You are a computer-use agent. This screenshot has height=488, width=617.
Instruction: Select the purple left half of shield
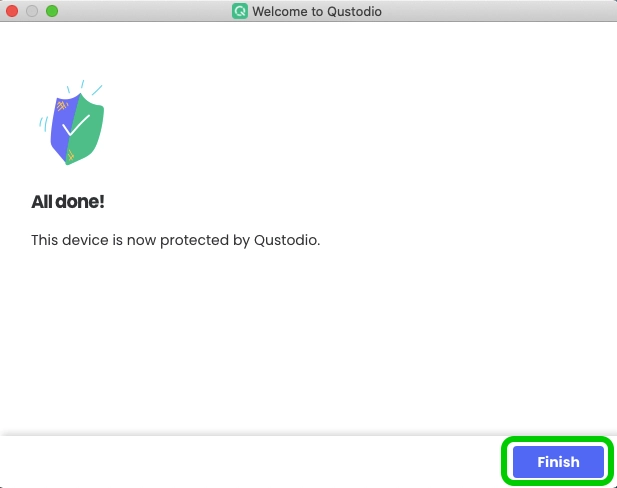point(63,128)
